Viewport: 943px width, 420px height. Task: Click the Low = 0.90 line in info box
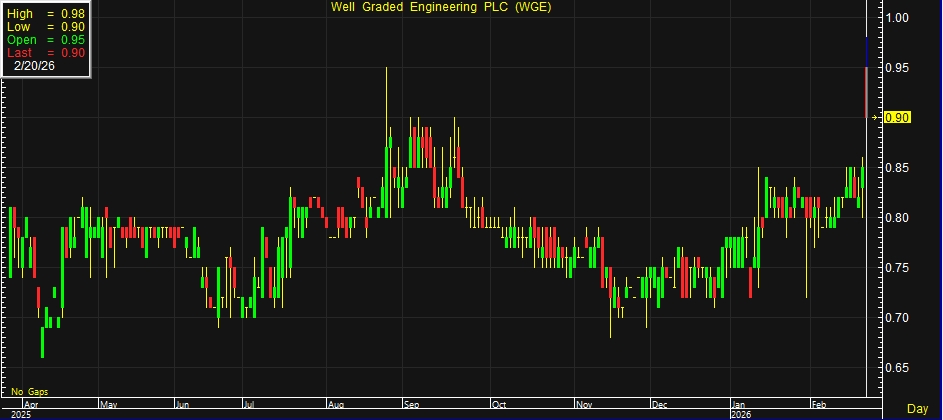point(46,27)
